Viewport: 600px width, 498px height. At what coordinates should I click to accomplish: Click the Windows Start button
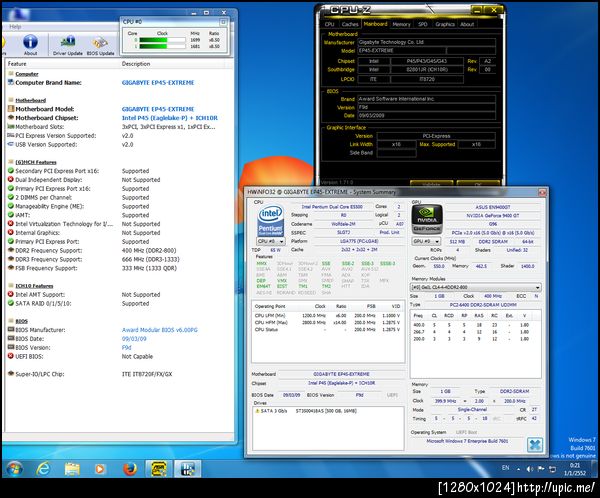(x=14, y=469)
